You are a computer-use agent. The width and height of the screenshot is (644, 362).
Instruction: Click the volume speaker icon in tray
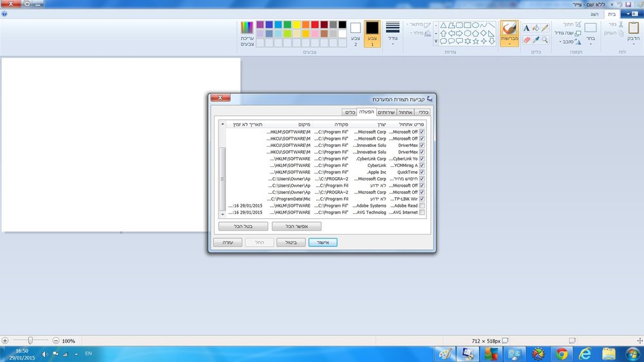pos(45,354)
